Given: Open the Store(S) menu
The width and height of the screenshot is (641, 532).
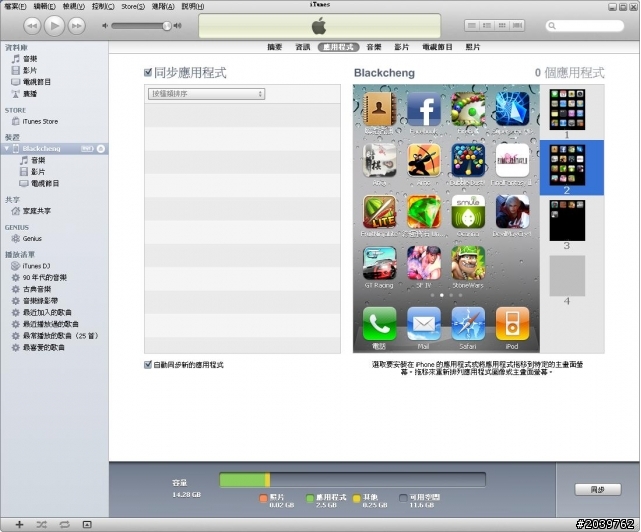Looking at the screenshot, I should coord(133,7).
